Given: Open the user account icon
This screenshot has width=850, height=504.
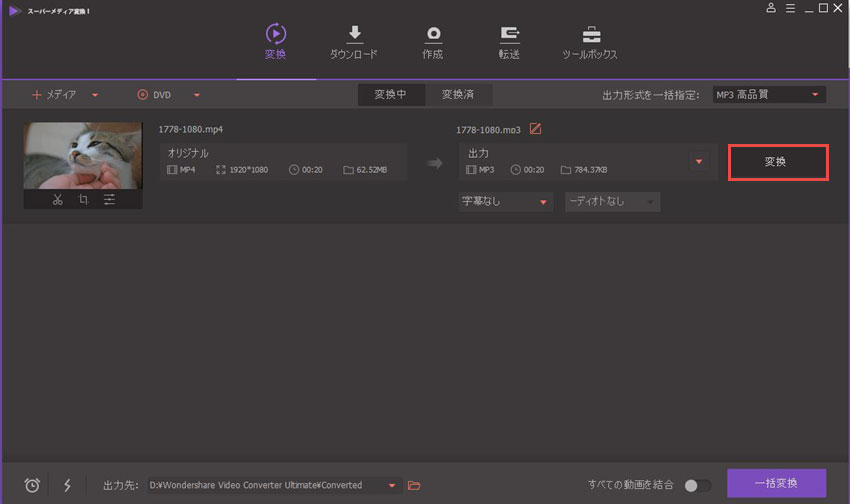Looking at the screenshot, I should pos(770,8).
